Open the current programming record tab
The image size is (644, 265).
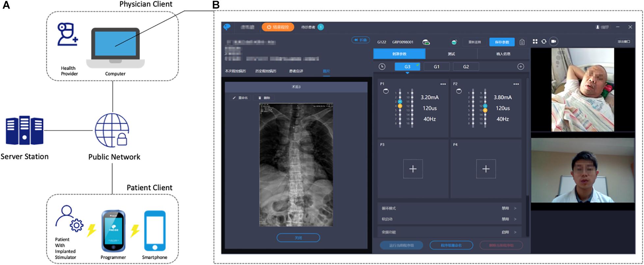click(235, 71)
